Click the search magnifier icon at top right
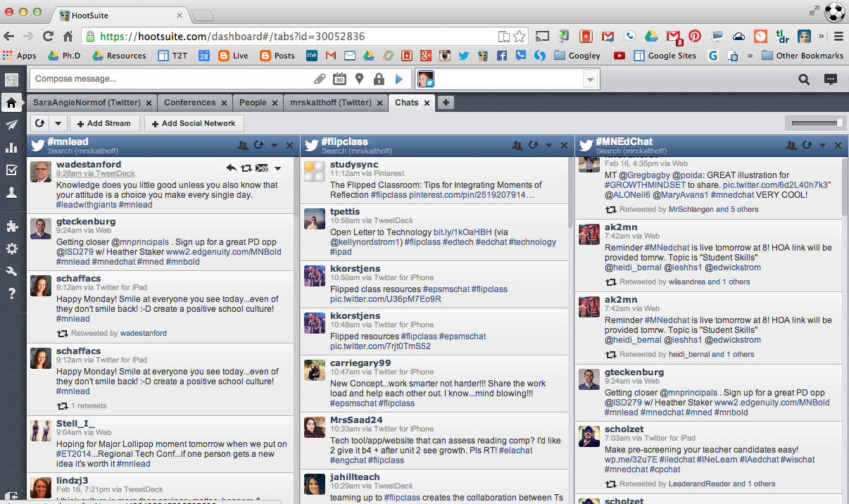The height and width of the screenshot is (504, 849). tap(804, 80)
